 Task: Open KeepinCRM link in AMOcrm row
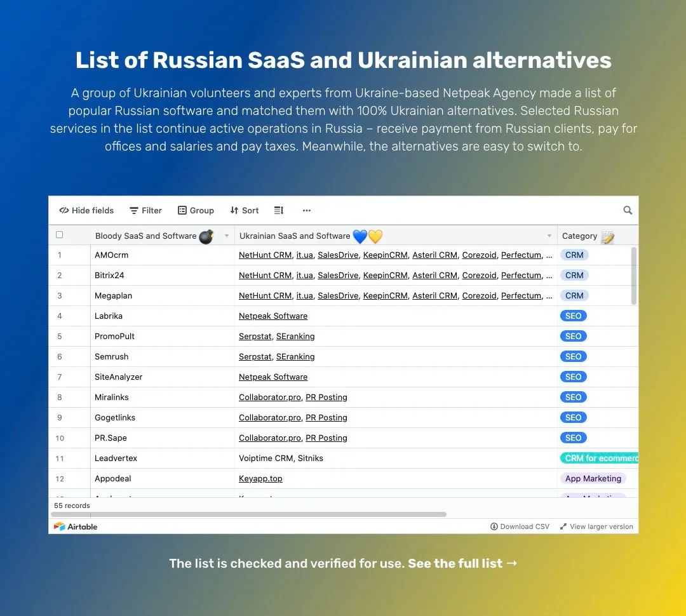pos(385,255)
